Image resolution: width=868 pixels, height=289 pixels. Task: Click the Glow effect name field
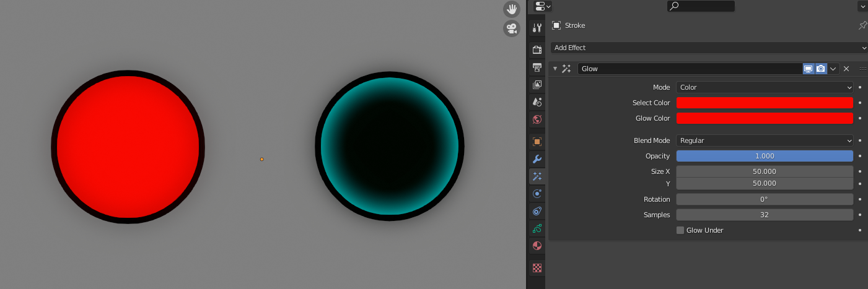(x=690, y=69)
